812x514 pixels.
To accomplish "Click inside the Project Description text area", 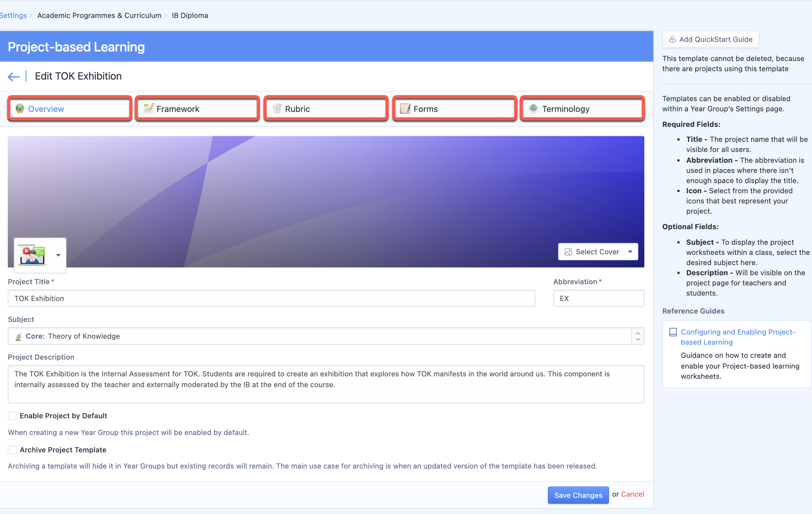I will tap(326, 384).
